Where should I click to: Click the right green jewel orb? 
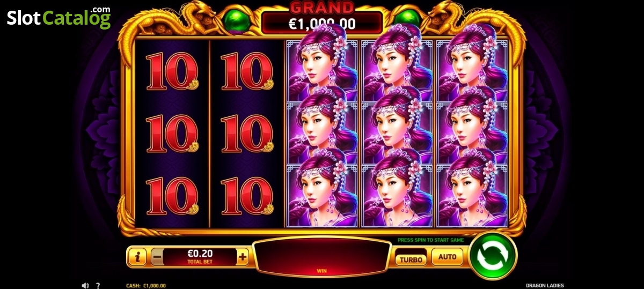coord(409,19)
